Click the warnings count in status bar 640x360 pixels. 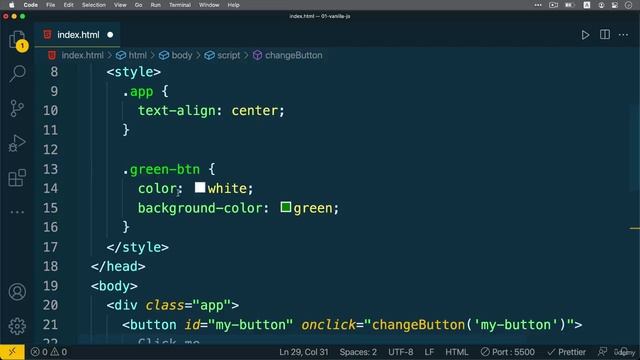(59, 352)
